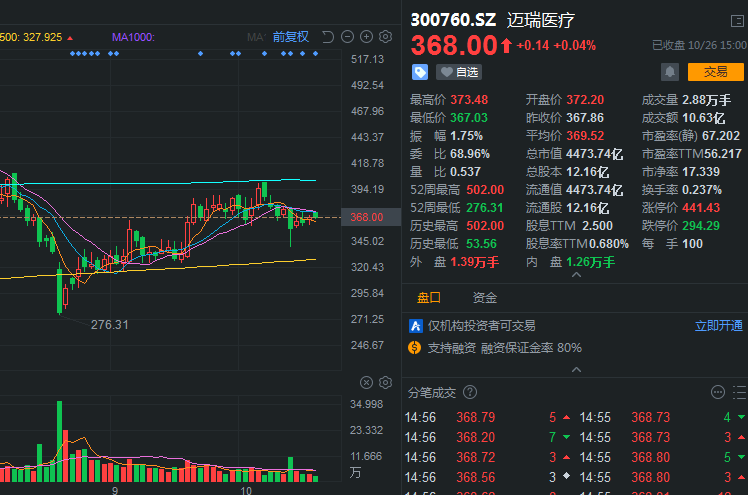Click the 内盘 1.26万手 value
The image size is (748, 495).
591,262
